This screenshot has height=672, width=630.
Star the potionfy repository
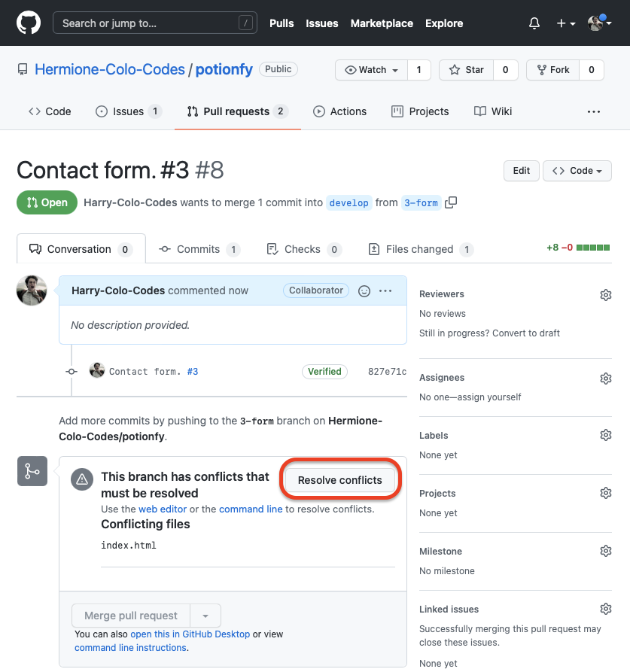467,70
